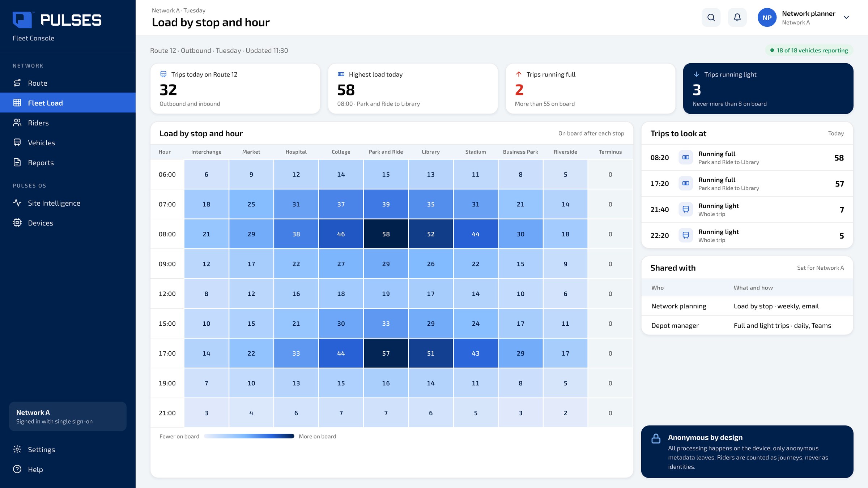
Task: Click 18 of 18 vehicles reporting badge
Action: click(x=809, y=50)
